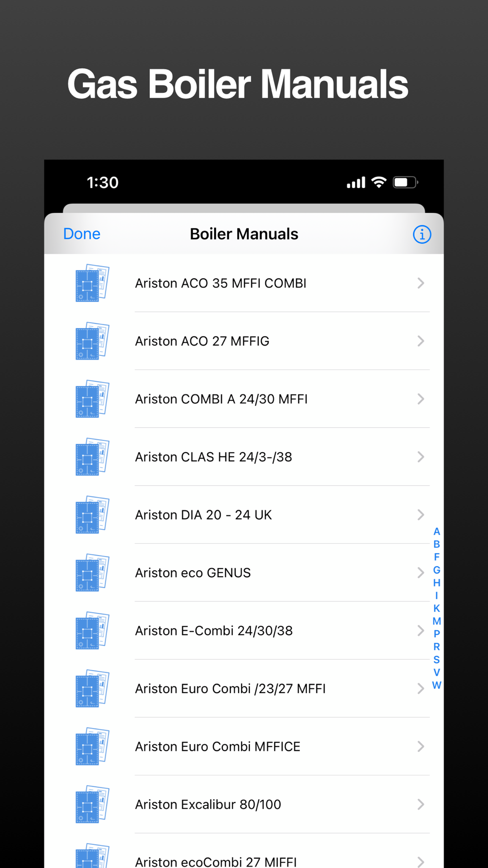Image resolution: width=488 pixels, height=868 pixels.
Task: Click manual icon for Ariston ACO 27 MFFIG
Action: (92, 341)
